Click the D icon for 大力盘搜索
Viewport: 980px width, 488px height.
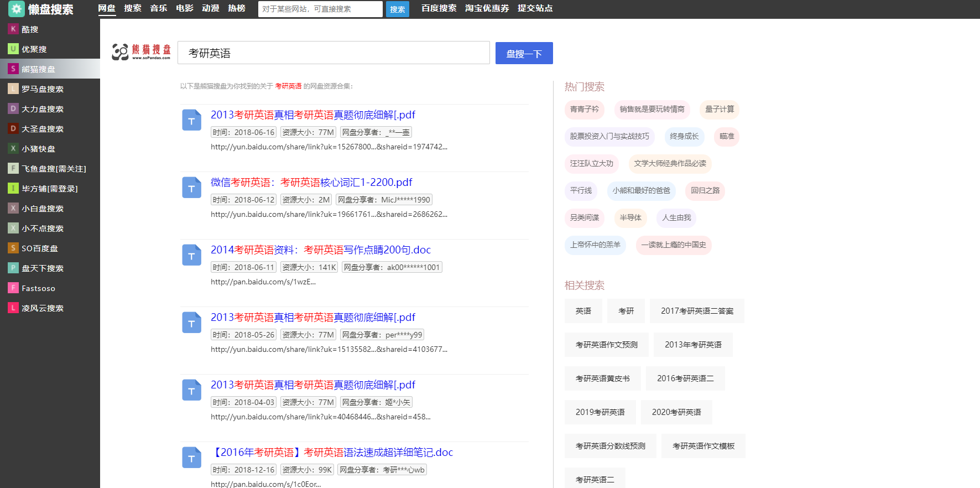pos(13,108)
